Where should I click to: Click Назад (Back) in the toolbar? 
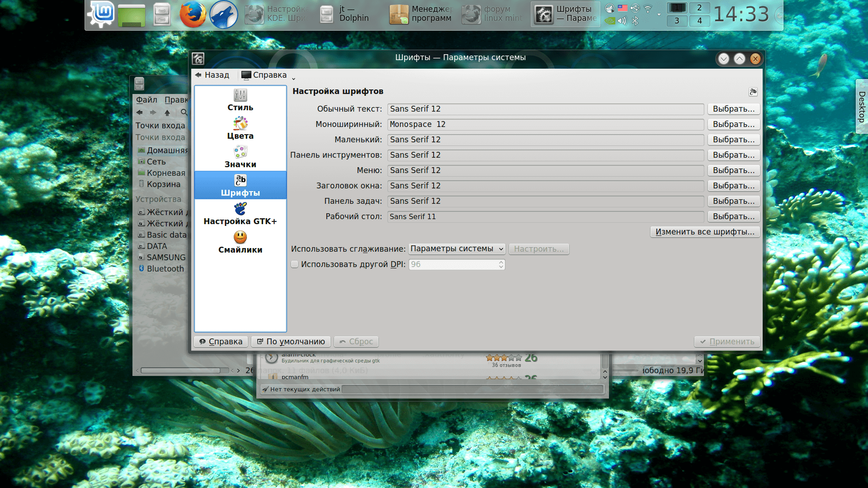point(212,75)
